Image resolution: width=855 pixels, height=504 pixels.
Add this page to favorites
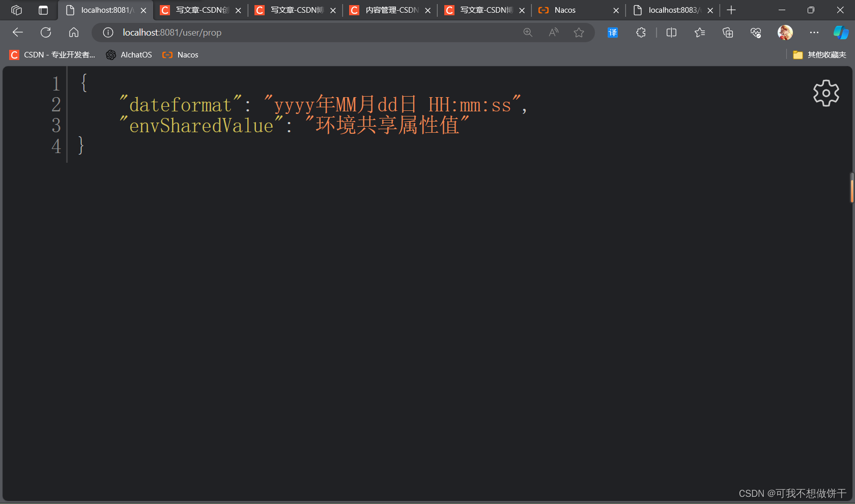(579, 33)
